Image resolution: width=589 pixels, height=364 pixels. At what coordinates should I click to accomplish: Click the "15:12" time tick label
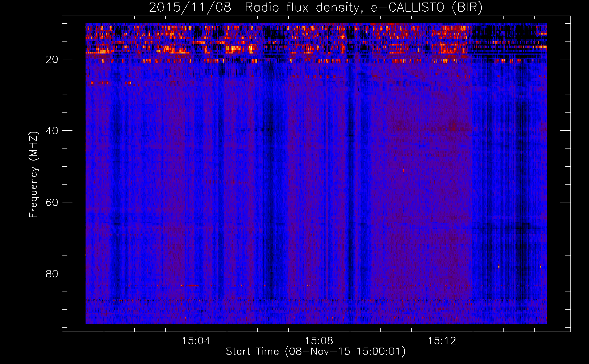(442, 341)
